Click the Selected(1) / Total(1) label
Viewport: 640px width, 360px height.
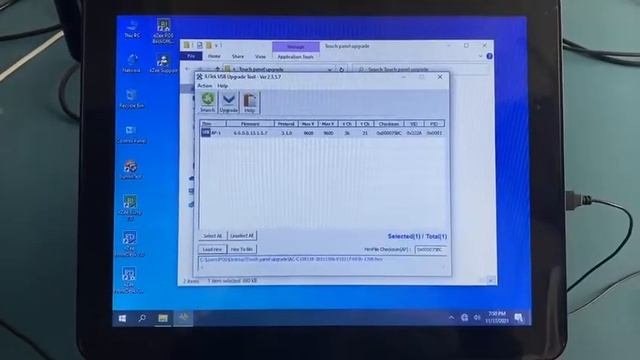point(417,236)
